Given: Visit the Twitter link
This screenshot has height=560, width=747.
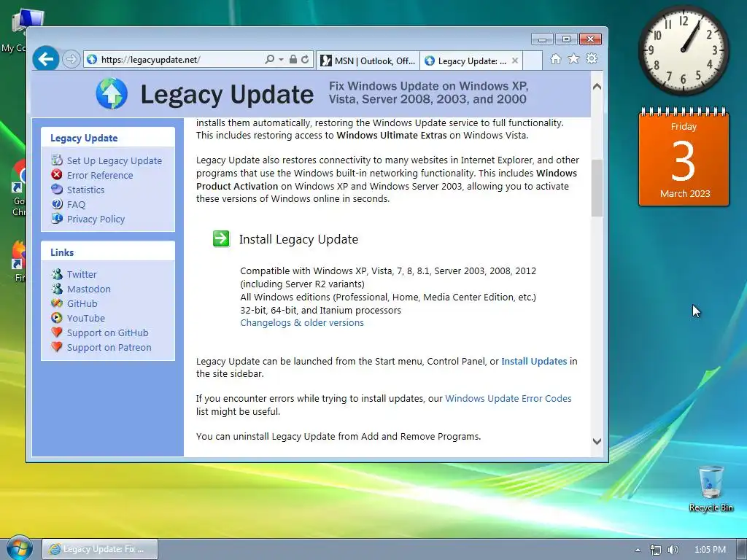Looking at the screenshot, I should tap(82, 274).
